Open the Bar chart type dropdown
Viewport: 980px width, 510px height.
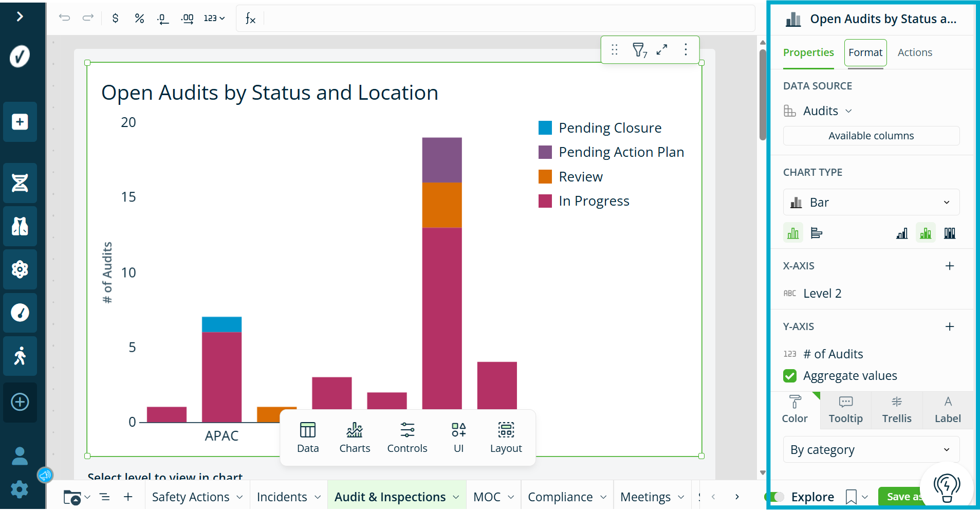(x=871, y=203)
